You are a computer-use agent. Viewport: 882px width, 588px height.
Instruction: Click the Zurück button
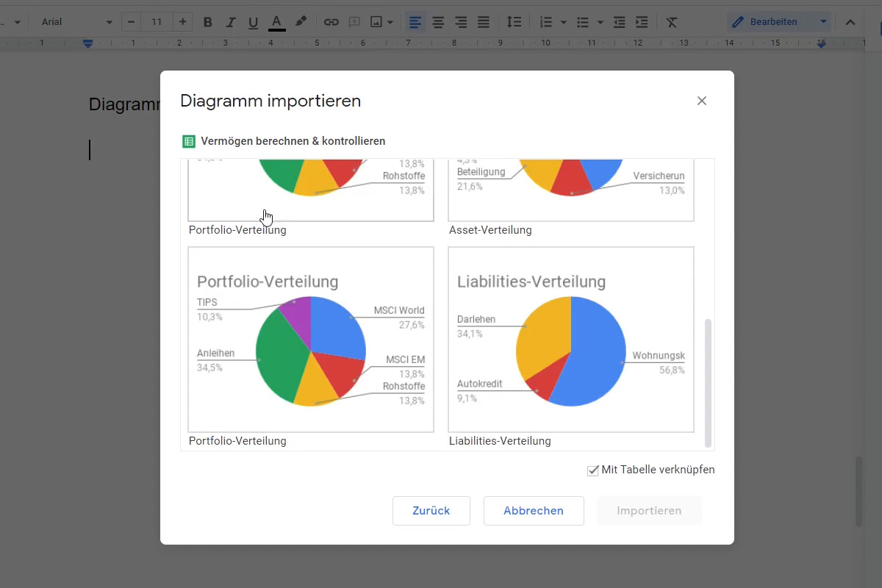[431, 510]
